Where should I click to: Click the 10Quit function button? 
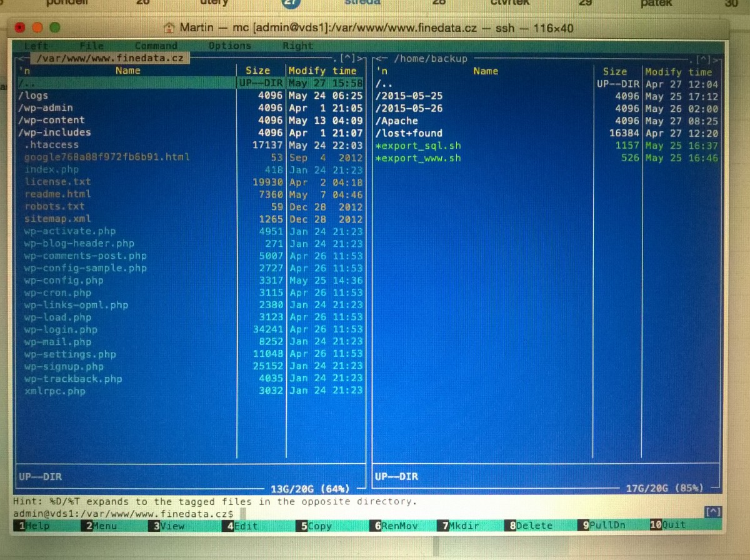(667, 525)
